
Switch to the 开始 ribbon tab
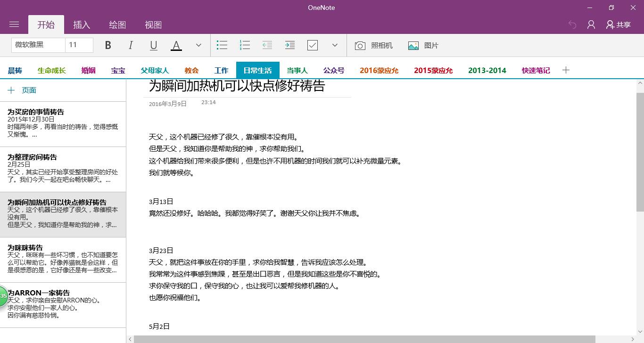(x=46, y=24)
